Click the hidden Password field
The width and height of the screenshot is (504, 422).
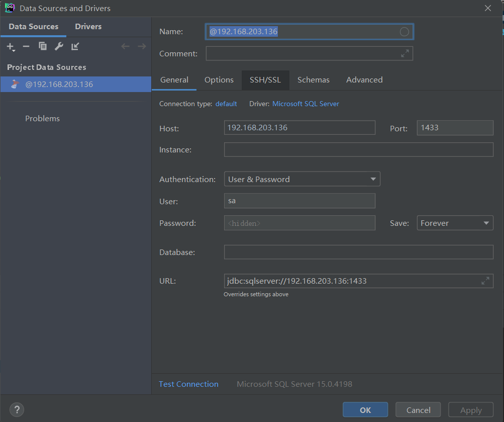pyautogui.click(x=299, y=223)
